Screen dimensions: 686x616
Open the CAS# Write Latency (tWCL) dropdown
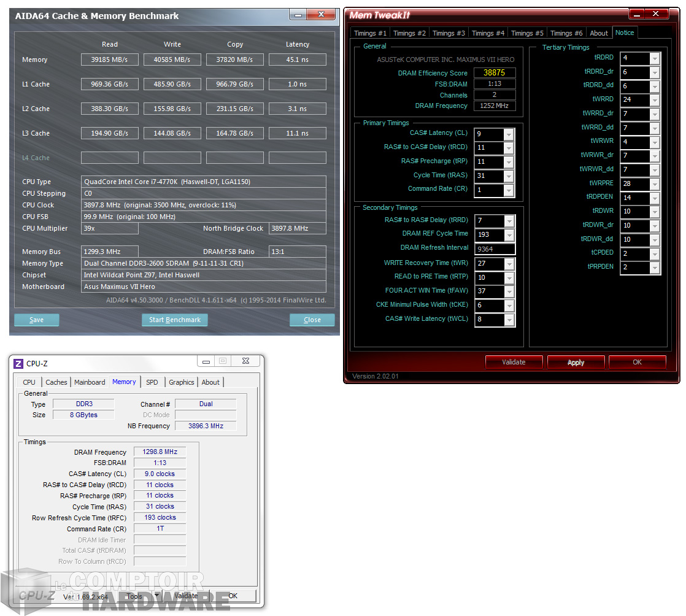[x=509, y=320]
